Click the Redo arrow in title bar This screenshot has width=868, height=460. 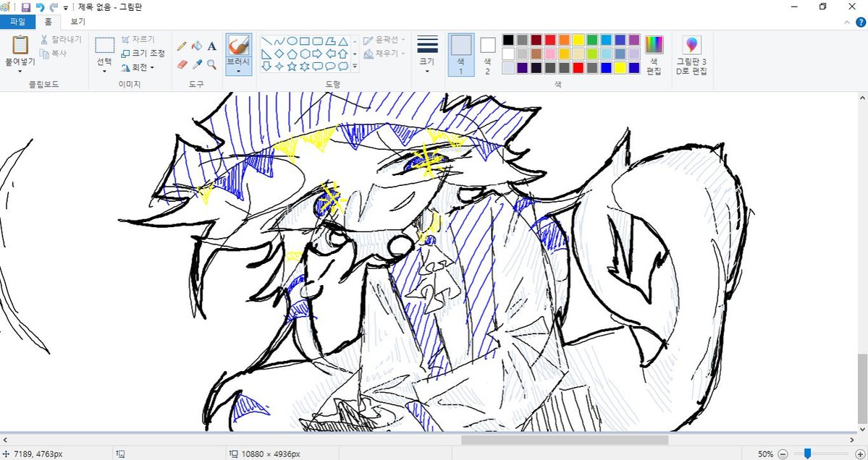pos(53,7)
